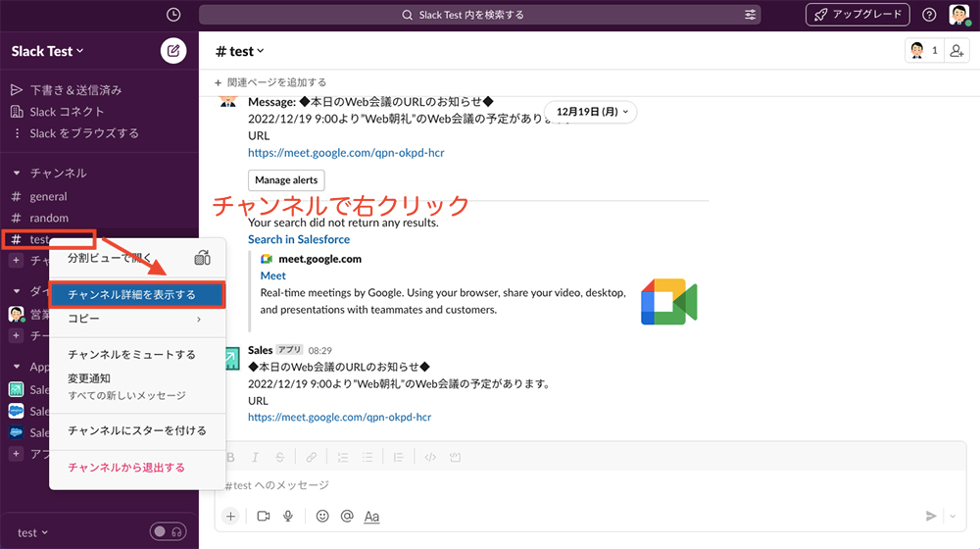Click 関連ページを追加する link
The width and height of the screenshot is (980, 549).
click(x=270, y=82)
